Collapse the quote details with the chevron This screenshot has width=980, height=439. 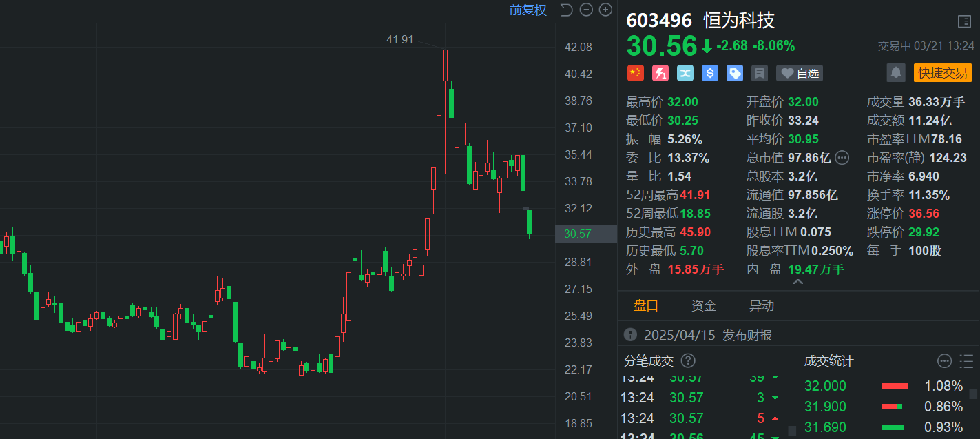[x=798, y=283]
